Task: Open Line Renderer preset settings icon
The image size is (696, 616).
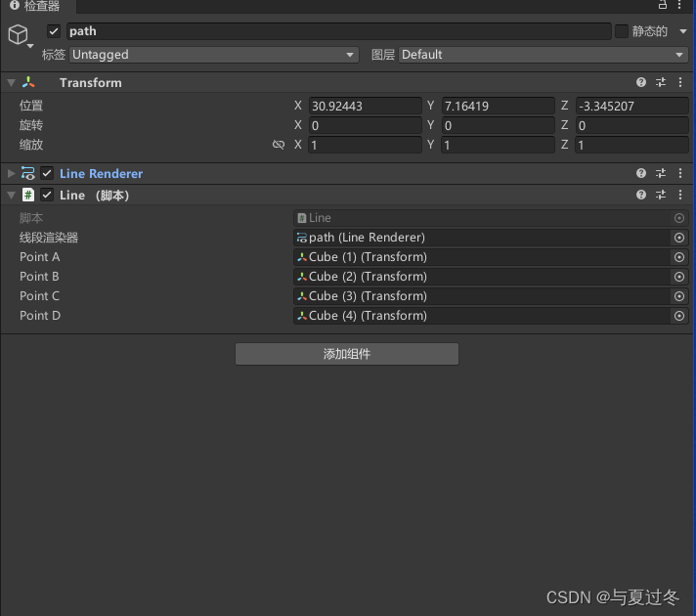Action: click(x=661, y=173)
